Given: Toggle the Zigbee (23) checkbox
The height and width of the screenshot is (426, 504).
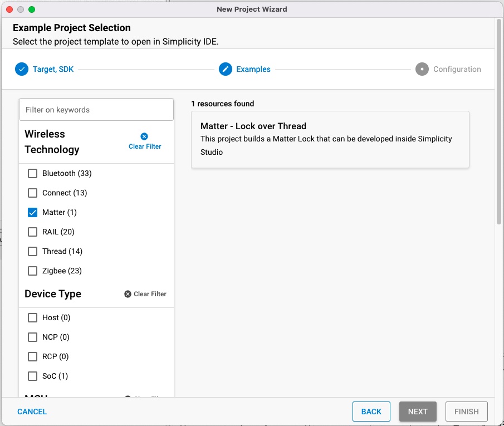Looking at the screenshot, I should pyautogui.click(x=32, y=271).
